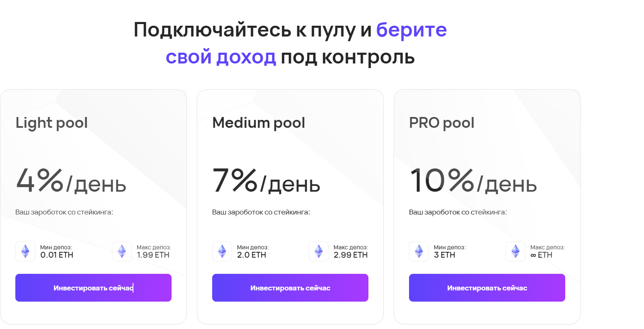Click the PRO pool max deposit Ethereum icon

tap(516, 251)
